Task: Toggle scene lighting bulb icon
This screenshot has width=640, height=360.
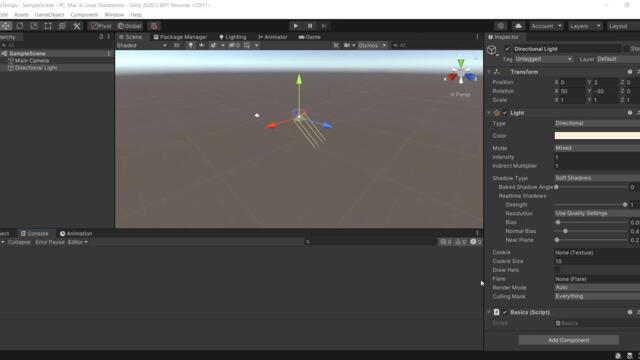Action: (x=191, y=45)
